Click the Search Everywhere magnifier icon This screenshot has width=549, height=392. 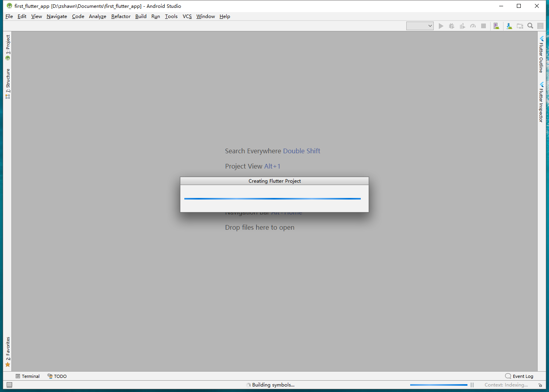tap(530, 26)
